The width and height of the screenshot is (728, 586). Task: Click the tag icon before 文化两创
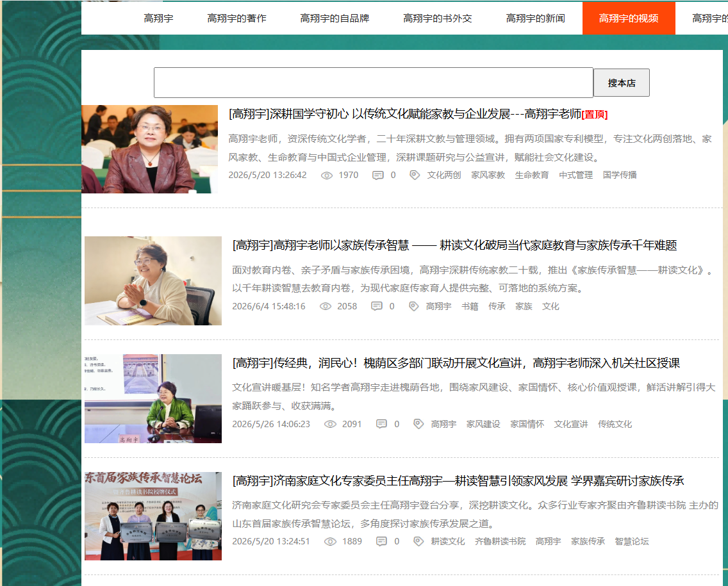click(415, 175)
